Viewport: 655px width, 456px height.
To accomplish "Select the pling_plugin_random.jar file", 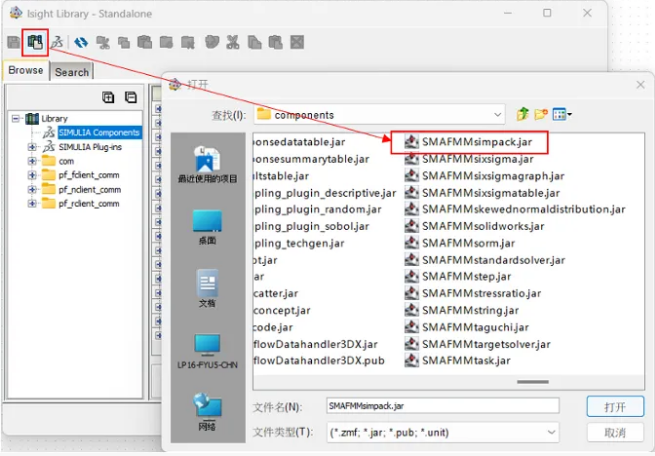I will (317, 209).
